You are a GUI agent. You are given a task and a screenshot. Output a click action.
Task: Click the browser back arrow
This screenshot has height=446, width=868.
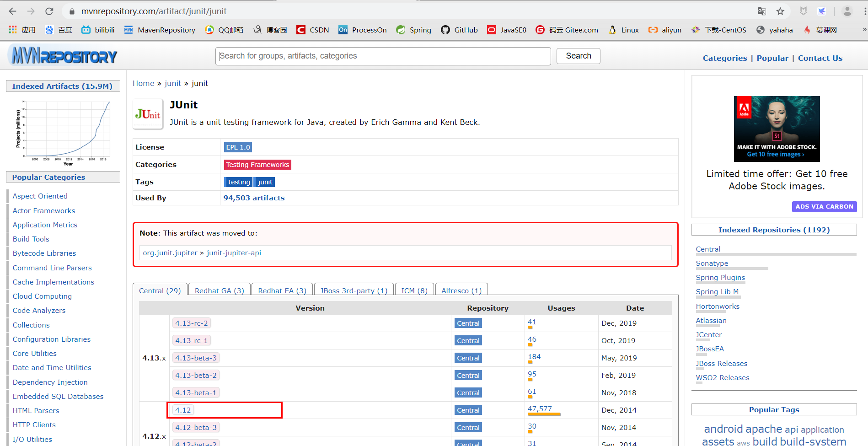(12, 11)
